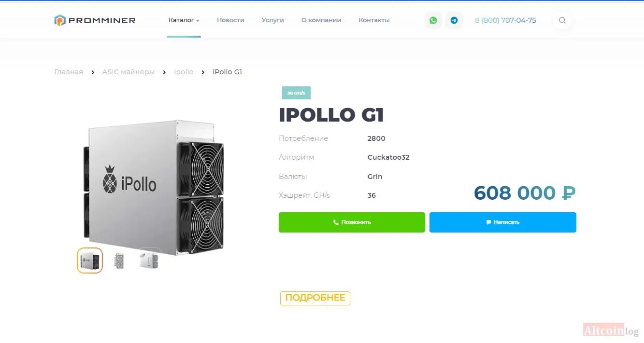Click the Promminer logo
644x343 pixels.
95,20
